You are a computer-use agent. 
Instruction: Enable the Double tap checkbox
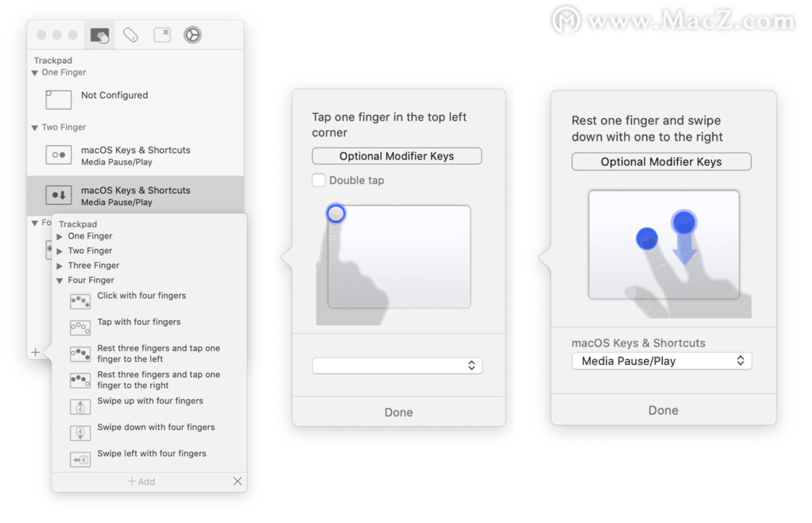318,180
